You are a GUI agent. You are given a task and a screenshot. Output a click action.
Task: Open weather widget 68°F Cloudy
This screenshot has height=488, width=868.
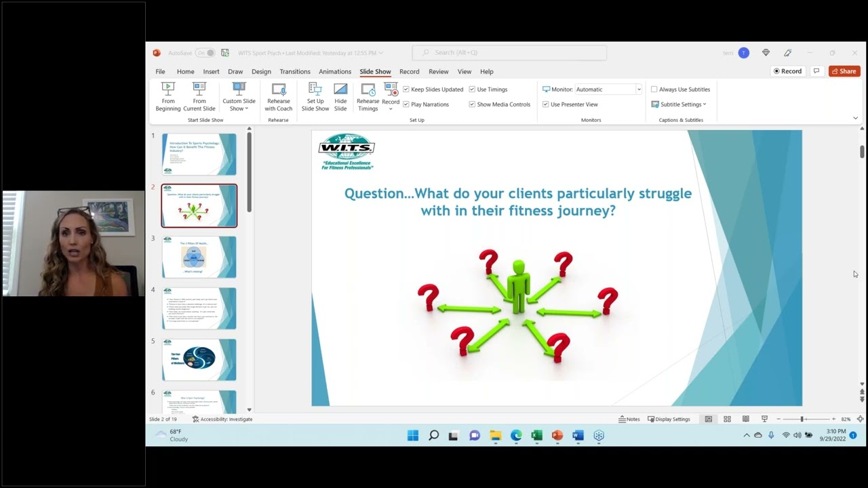171,435
